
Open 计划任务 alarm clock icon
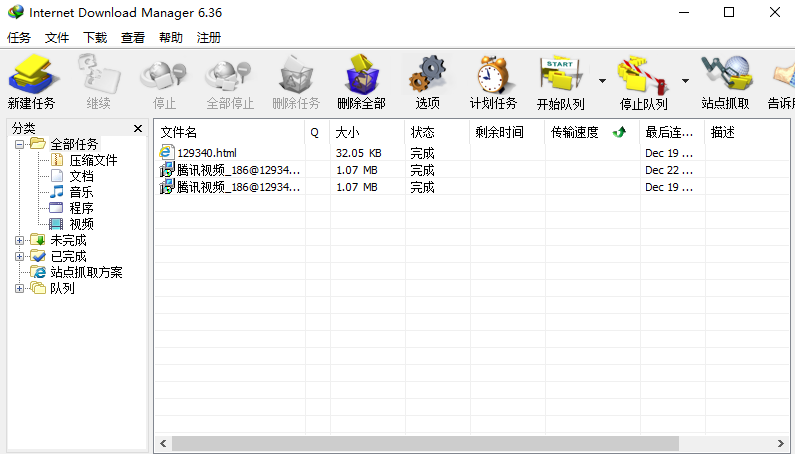pyautogui.click(x=493, y=75)
